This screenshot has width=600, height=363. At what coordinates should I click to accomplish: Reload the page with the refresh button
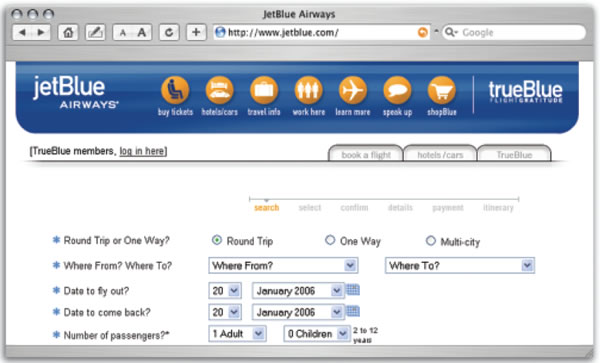169,33
